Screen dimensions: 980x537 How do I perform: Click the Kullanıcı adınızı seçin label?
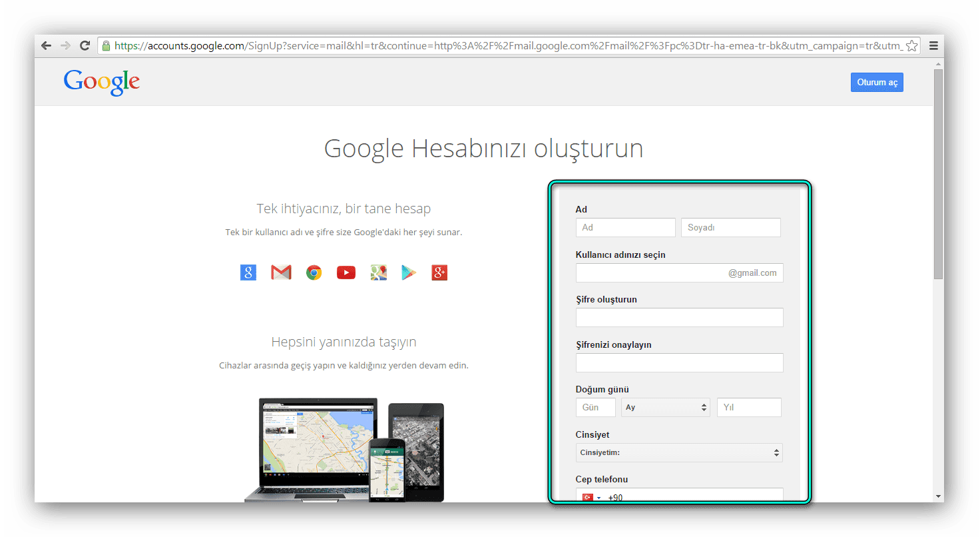coord(620,255)
